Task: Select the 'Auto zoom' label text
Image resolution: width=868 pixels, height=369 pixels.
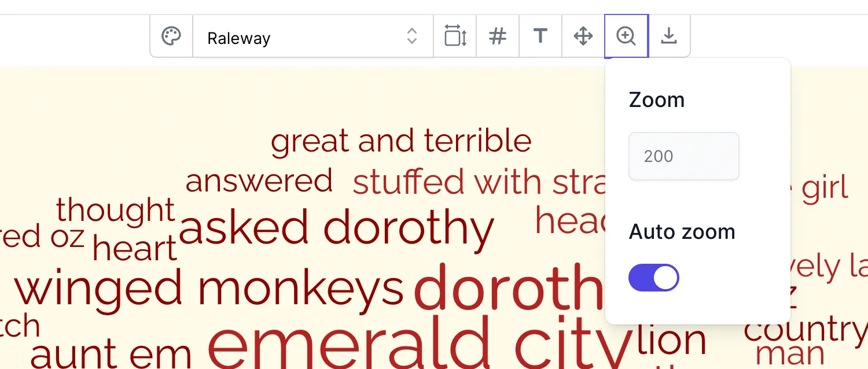Action: click(682, 232)
